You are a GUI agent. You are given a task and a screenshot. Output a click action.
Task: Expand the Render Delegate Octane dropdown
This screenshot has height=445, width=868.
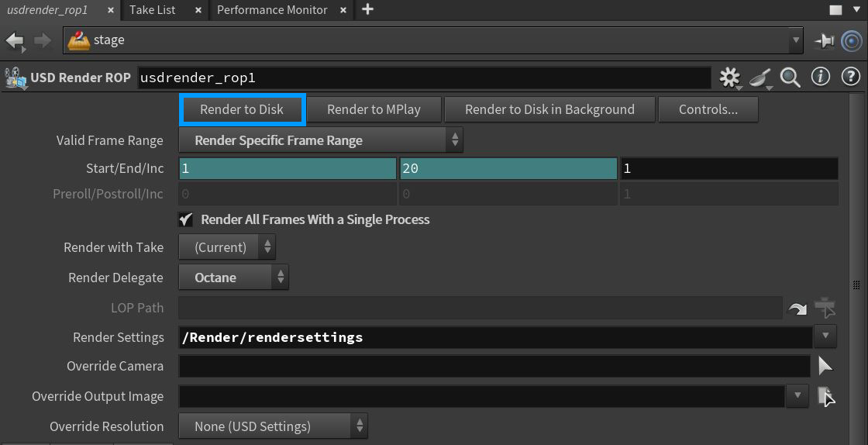233,278
